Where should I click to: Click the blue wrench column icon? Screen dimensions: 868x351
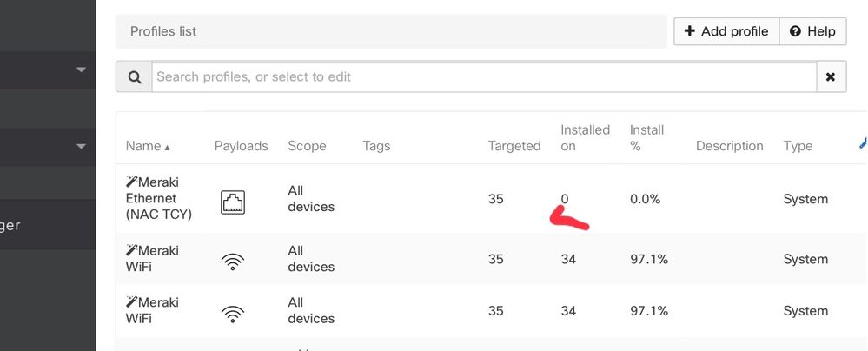(x=862, y=144)
